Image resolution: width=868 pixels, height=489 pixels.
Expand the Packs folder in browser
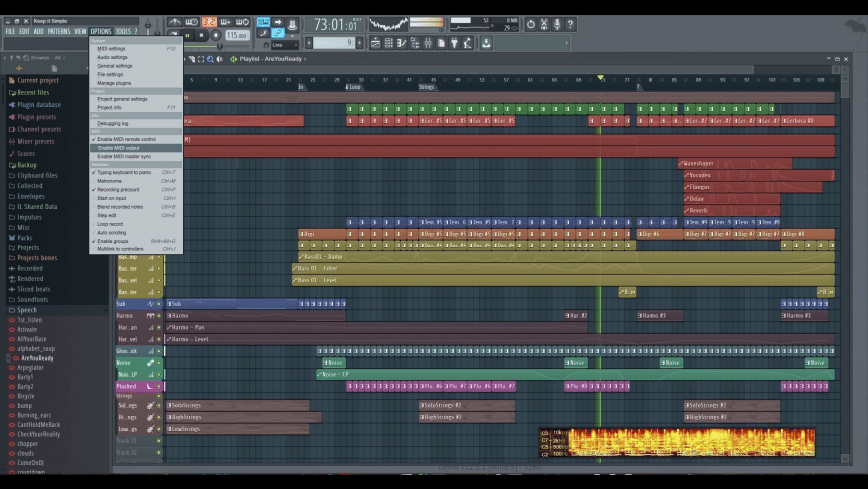24,238
